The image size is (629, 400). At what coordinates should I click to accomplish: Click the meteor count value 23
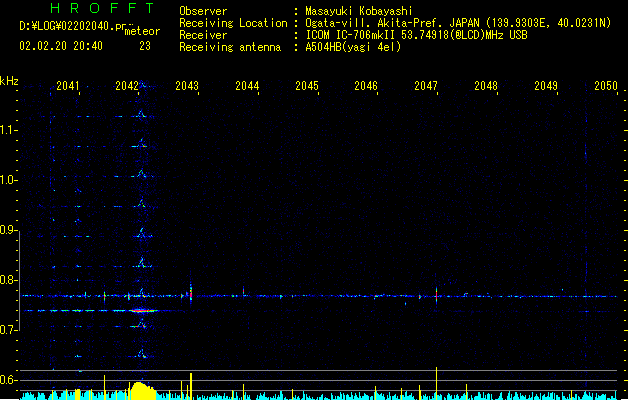pos(145,46)
